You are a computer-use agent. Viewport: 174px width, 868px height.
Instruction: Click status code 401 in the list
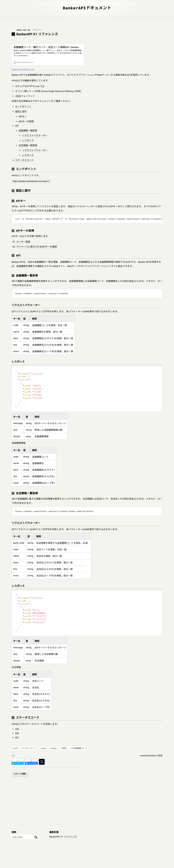17,738
